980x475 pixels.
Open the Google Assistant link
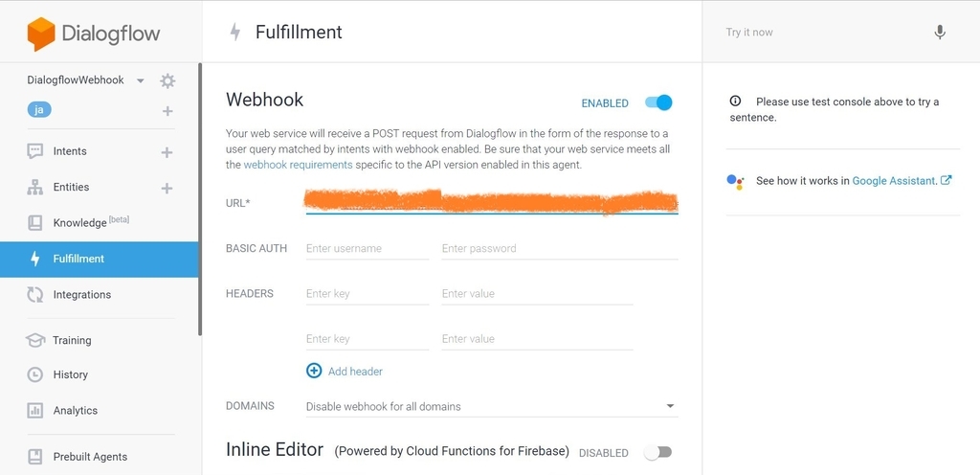[x=895, y=180]
